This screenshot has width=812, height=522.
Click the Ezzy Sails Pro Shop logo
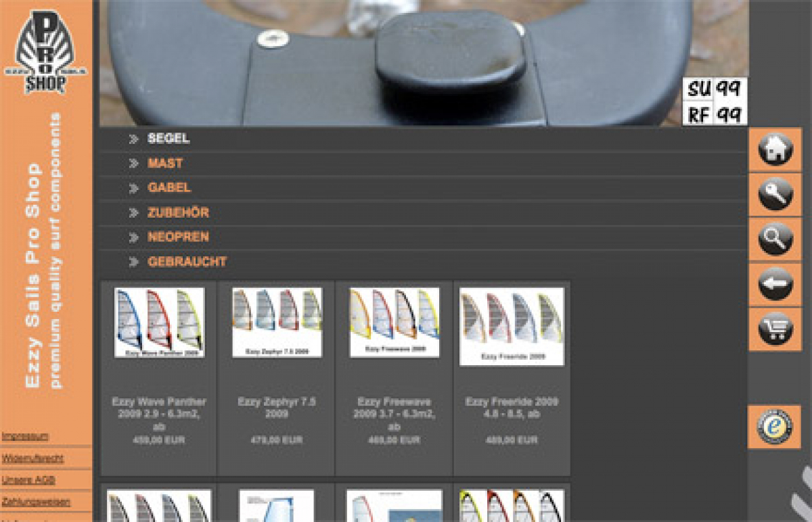pyautogui.click(x=45, y=52)
